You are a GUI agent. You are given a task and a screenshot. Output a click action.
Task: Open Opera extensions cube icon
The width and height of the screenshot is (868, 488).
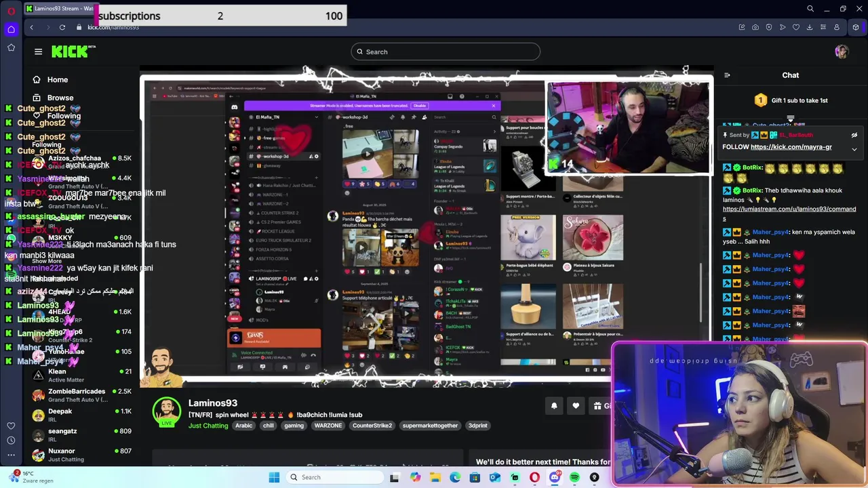pyautogui.click(x=856, y=27)
